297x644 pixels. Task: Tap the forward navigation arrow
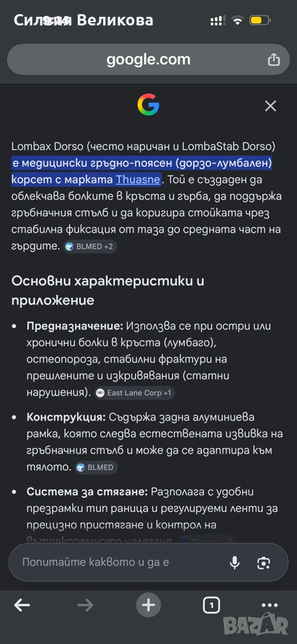[85, 604]
